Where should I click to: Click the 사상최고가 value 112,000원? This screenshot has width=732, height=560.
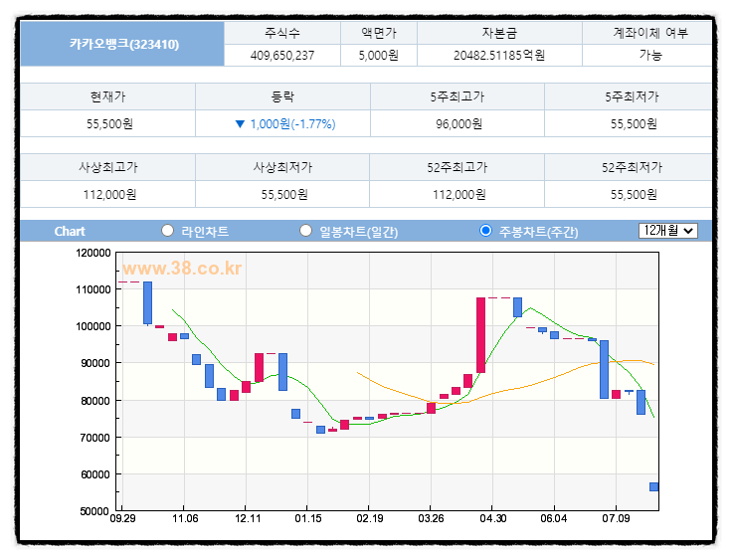(109, 194)
